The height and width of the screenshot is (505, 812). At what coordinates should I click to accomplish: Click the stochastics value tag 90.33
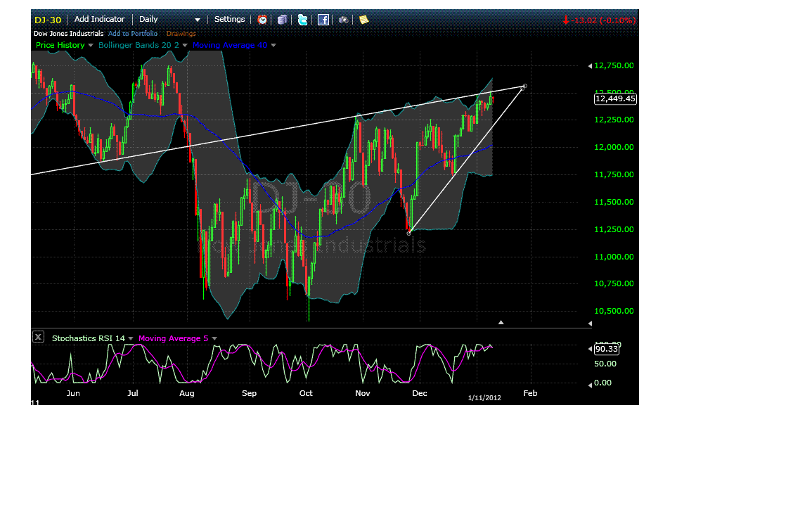click(606, 349)
